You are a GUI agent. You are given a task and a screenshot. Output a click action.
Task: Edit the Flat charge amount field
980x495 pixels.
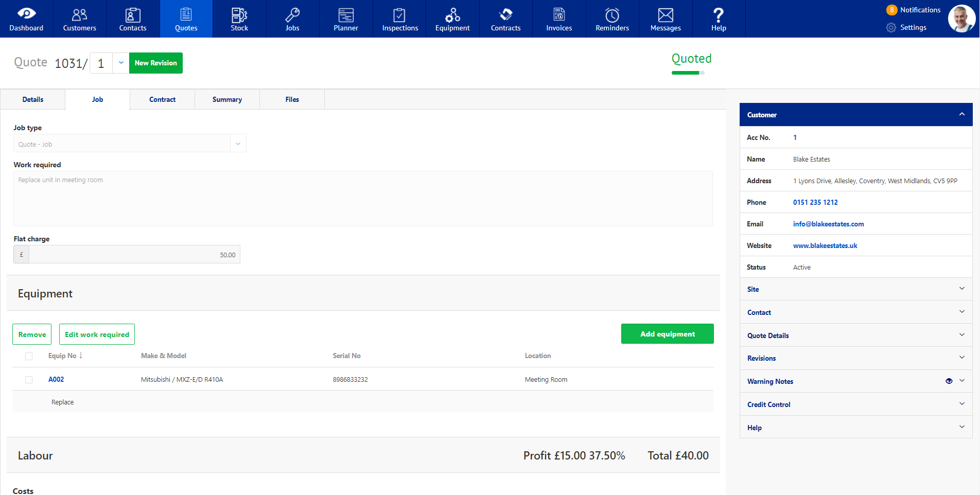[x=134, y=254]
